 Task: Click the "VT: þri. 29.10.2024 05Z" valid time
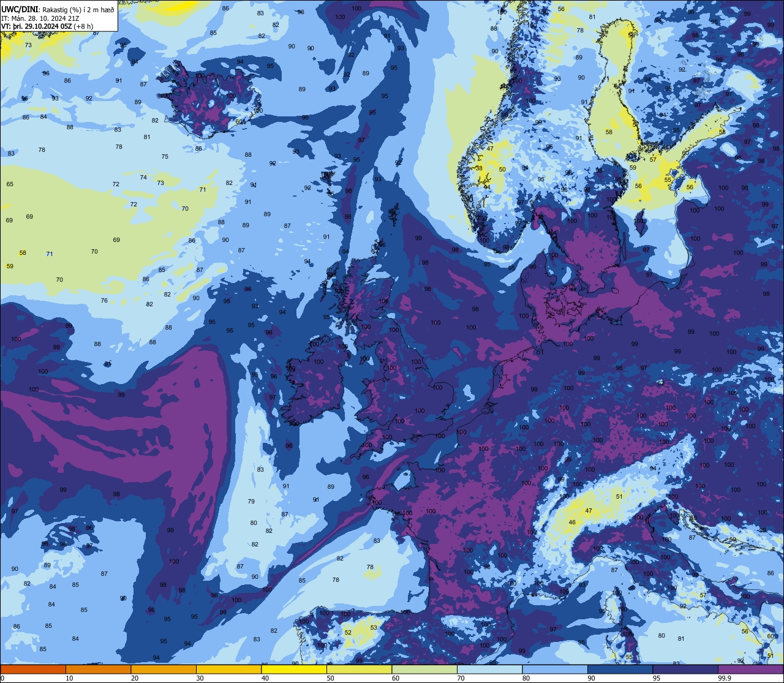pyautogui.click(x=36, y=26)
